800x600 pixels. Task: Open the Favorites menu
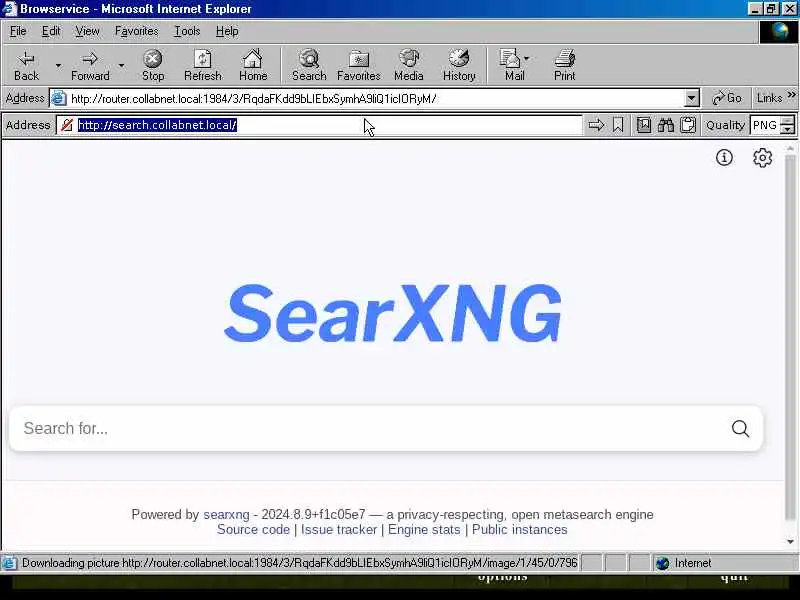[136, 31]
